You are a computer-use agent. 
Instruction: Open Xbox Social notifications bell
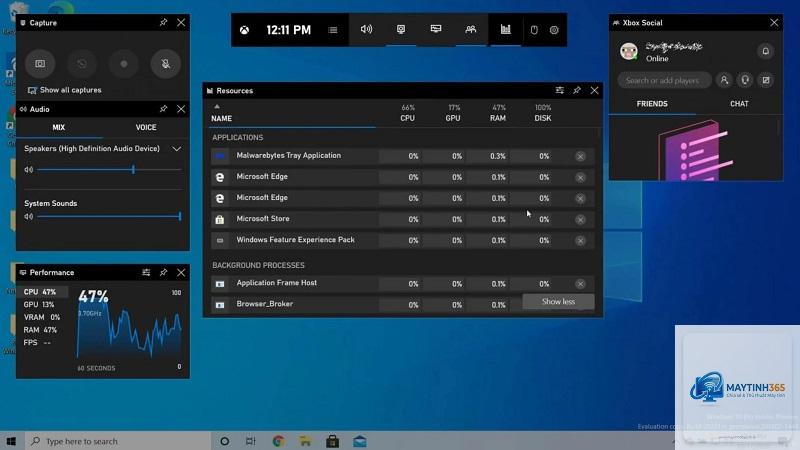click(x=765, y=51)
